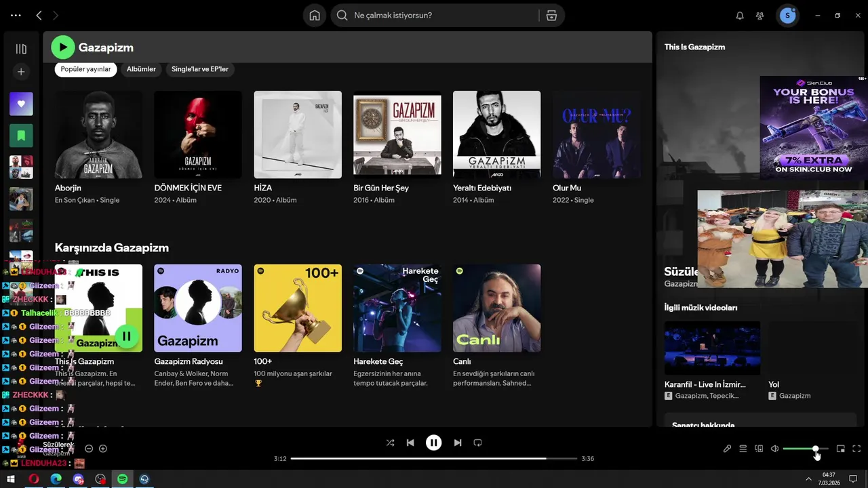Toggle shuffle playback
The image size is (868, 488).
(x=390, y=443)
